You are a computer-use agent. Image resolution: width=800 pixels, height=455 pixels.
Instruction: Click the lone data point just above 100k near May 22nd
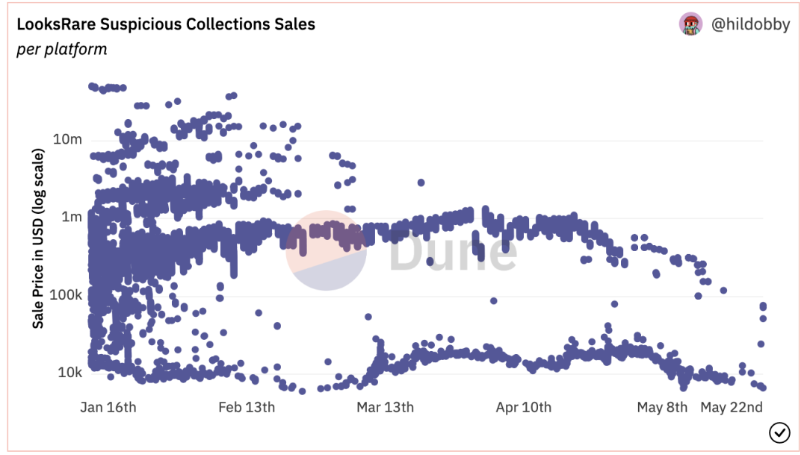pos(724,291)
